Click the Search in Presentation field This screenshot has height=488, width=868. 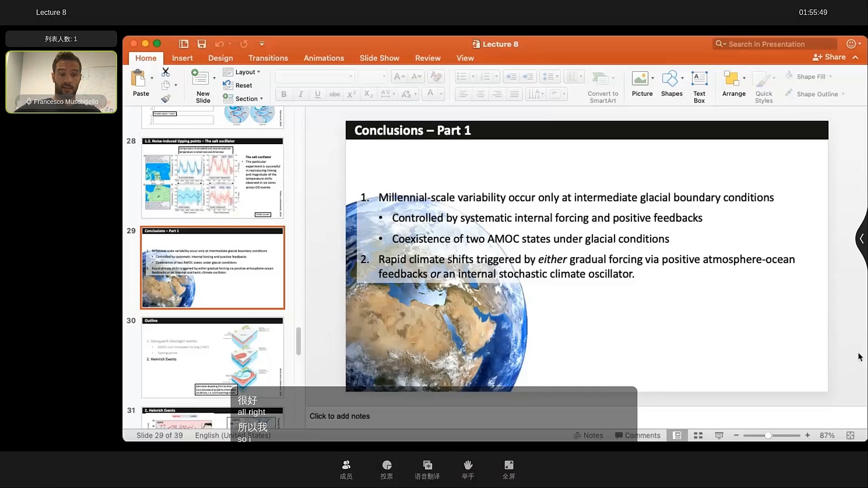coord(775,44)
